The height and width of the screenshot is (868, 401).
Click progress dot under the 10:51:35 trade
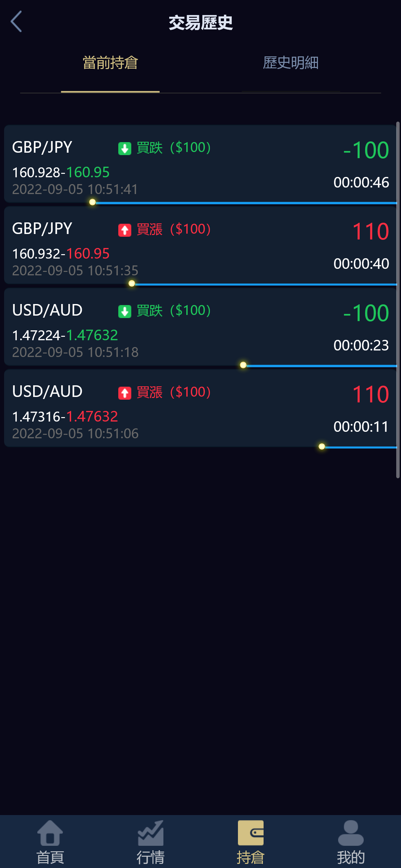tap(132, 284)
